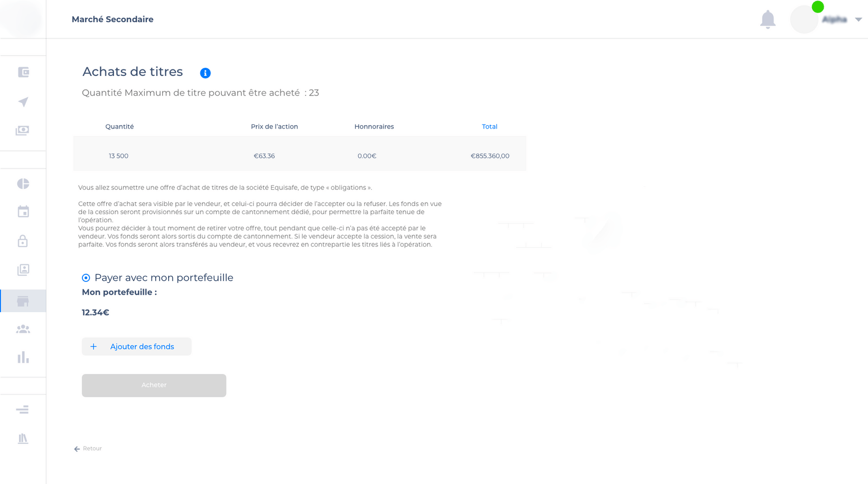Image resolution: width=868 pixels, height=484 pixels.
Task: Click the paper-plane navigation icon
Action: point(23,102)
